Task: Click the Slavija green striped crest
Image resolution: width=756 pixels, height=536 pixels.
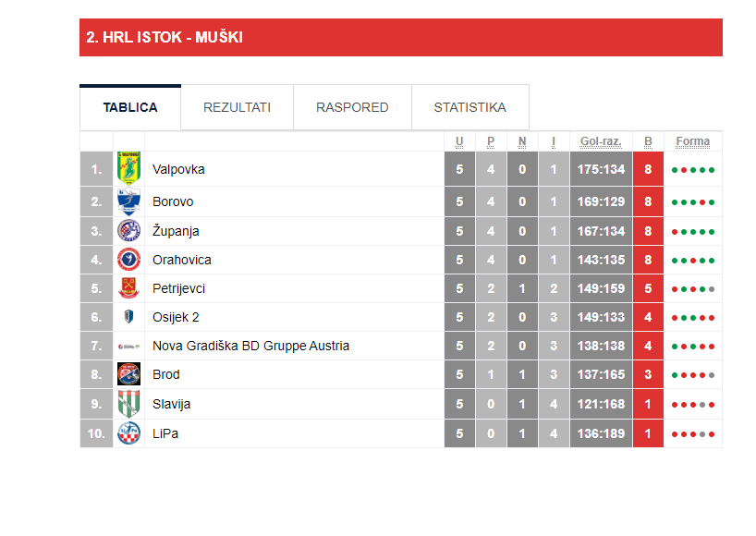Action: coord(128,404)
